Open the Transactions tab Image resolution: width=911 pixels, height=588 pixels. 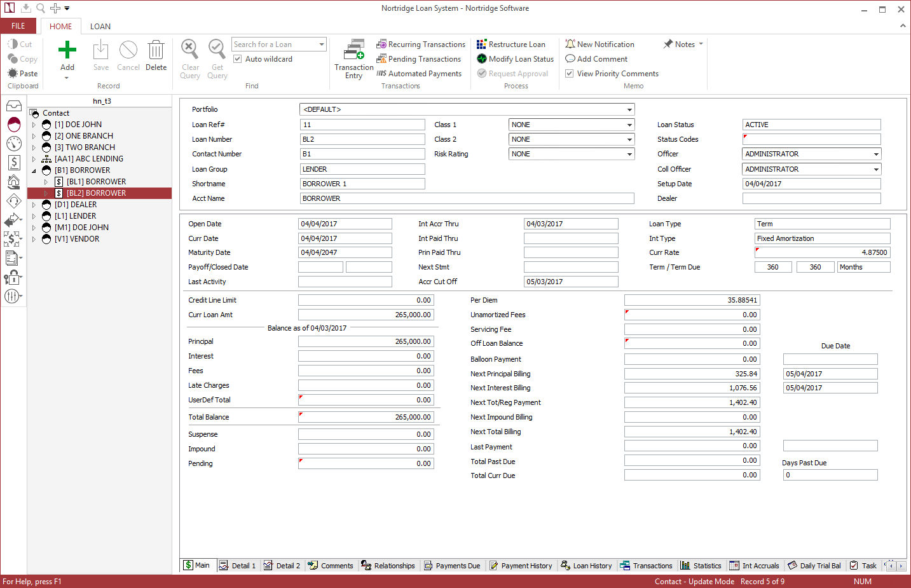[647, 566]
